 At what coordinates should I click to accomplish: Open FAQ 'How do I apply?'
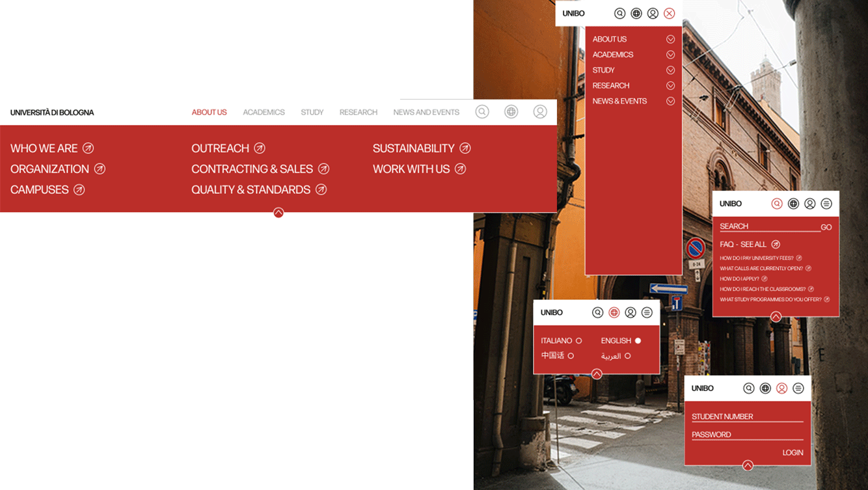743,279
